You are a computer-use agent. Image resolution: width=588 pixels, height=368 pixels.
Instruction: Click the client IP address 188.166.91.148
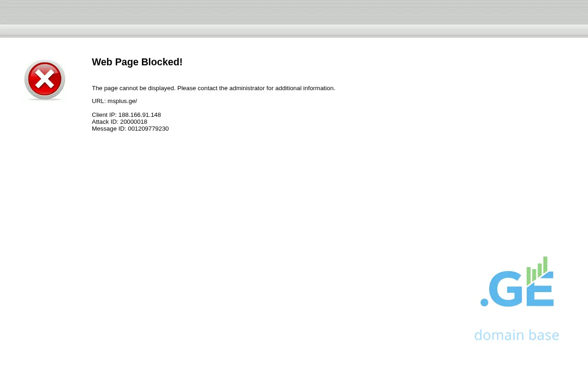[140, 115]
